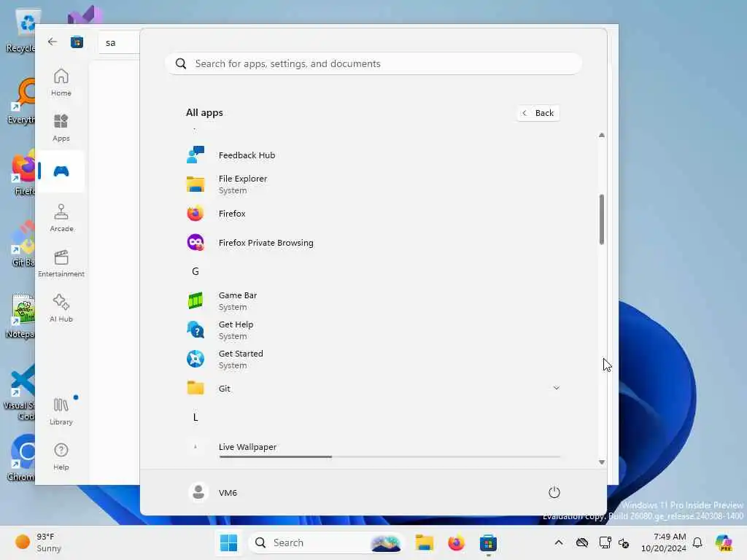Click the scrollbar up arrow in All apps

coord(602,135)
